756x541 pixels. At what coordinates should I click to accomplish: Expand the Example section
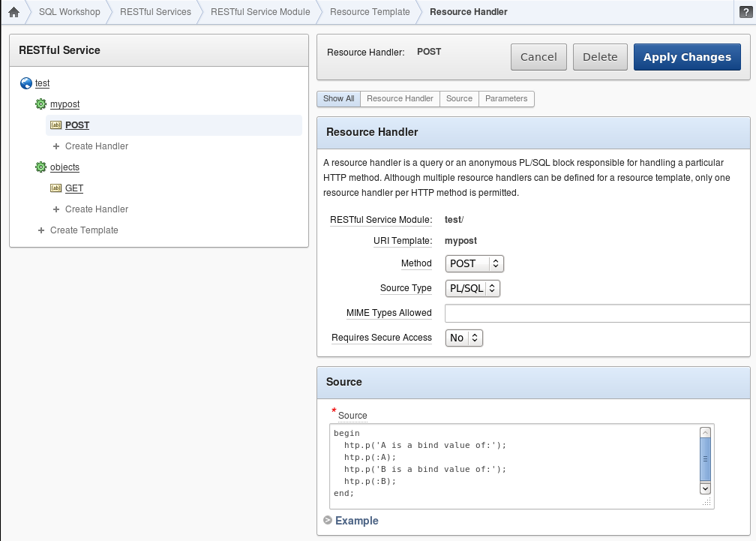pyautogui.click(x=328, y=521)
